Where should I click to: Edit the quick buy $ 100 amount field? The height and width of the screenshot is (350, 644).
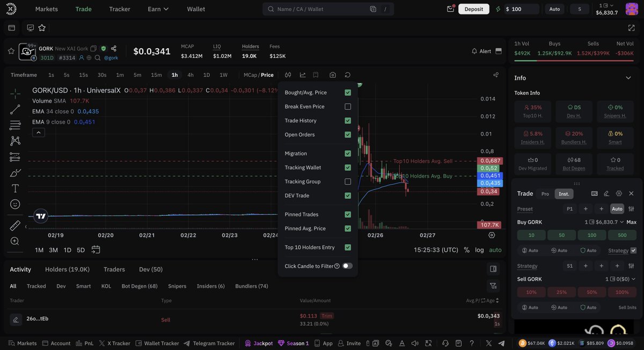tap(521, 9)
